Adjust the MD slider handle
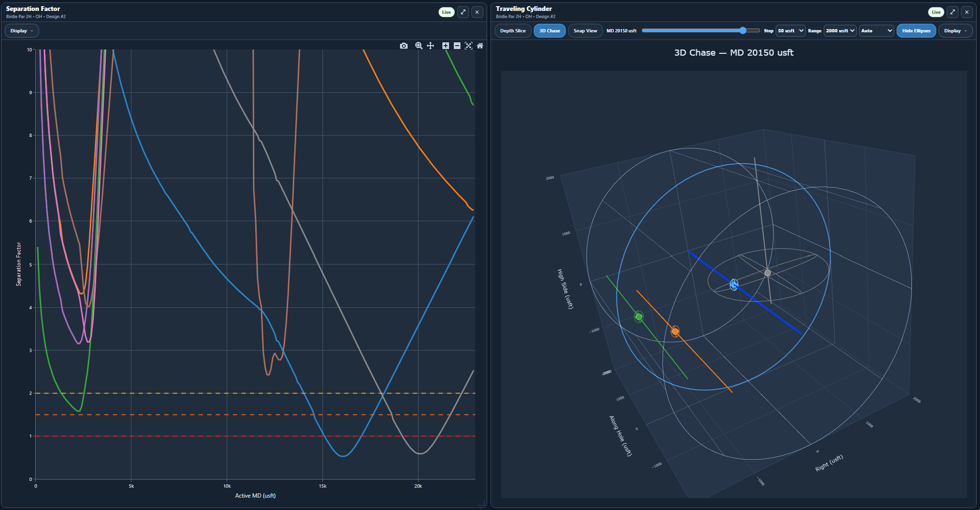 743,30
